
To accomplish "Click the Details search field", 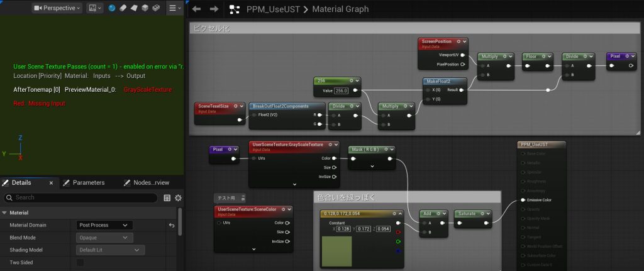I will (82, 197).
